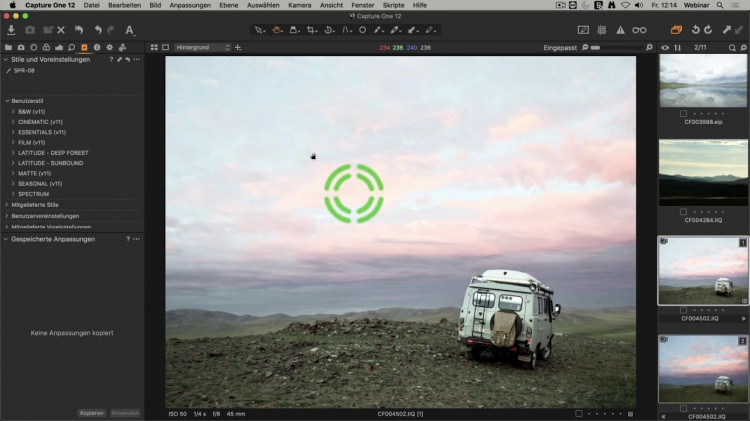Click the exposure warning triangle icon

pyautogui.click(x=620, y=30)
